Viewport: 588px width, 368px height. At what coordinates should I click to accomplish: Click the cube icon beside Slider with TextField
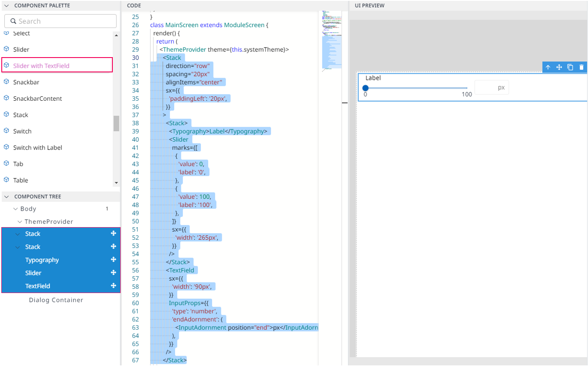[6, 65]
